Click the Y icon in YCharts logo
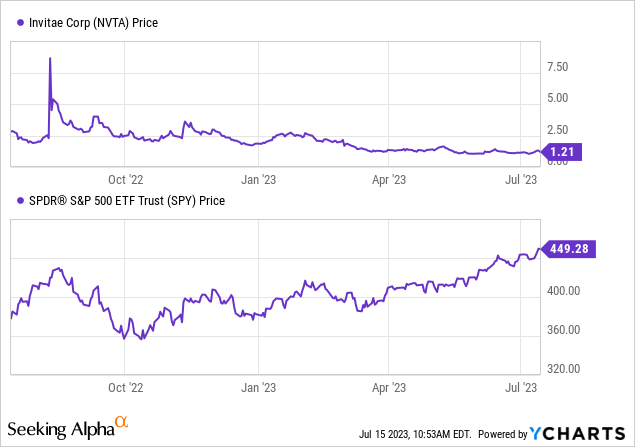The height and width of the screenshot is (447, 635). (x=540, y=433)
